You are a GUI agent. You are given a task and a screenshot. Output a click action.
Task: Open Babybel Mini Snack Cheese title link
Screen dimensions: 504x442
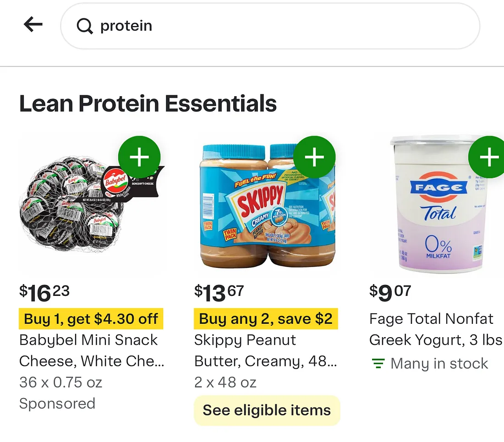tap(92, 350)
